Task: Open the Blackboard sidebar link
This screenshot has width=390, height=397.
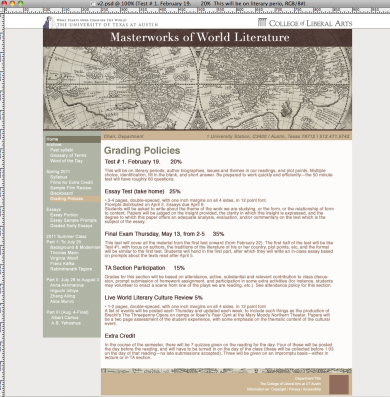Action: [61, 193]
